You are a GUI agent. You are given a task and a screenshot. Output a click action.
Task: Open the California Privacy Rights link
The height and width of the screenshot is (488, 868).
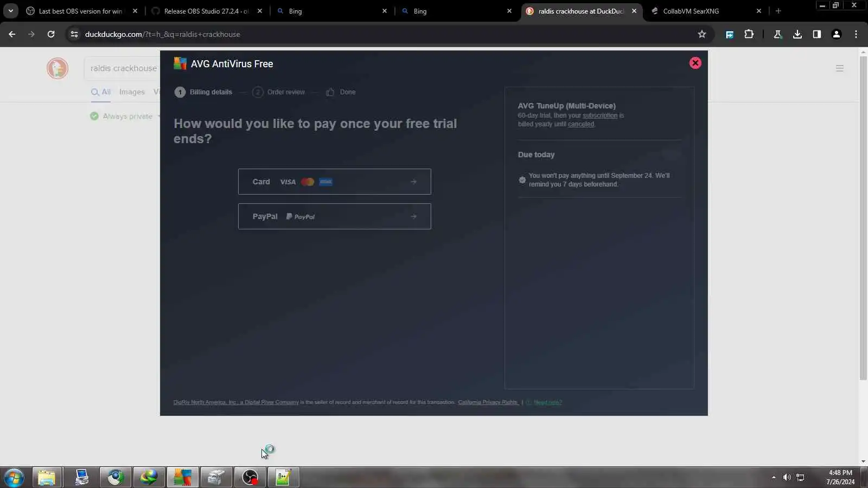click(x=488, y=402)
